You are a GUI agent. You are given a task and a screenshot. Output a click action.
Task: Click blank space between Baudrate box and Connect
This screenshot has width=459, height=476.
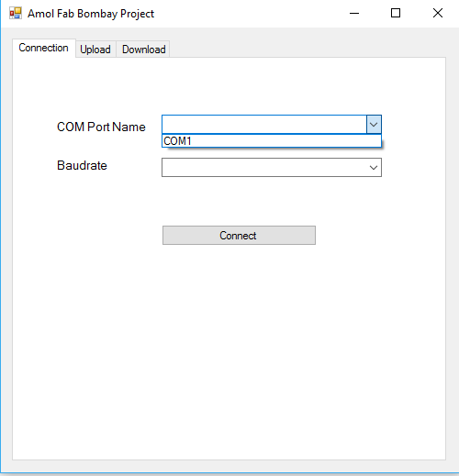point(239,201)
